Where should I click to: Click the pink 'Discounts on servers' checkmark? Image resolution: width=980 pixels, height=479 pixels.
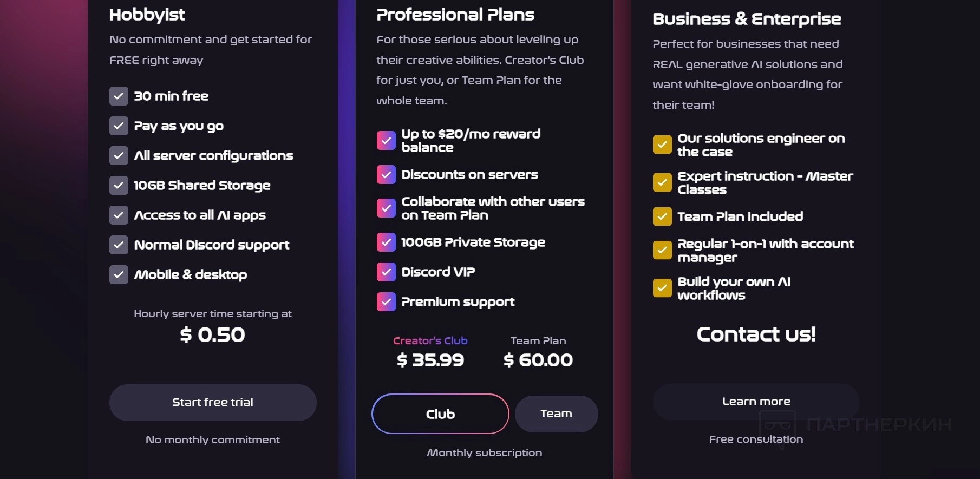[x=386, y=175]
